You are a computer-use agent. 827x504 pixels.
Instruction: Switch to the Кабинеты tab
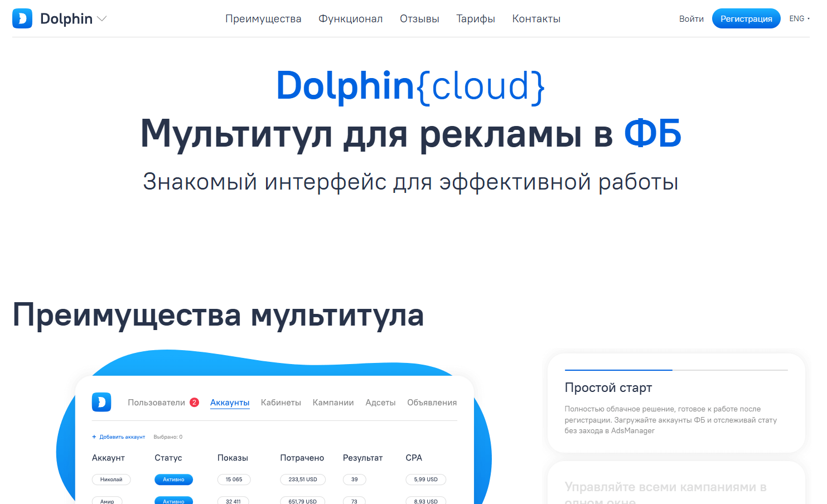(x=281, y=403)
